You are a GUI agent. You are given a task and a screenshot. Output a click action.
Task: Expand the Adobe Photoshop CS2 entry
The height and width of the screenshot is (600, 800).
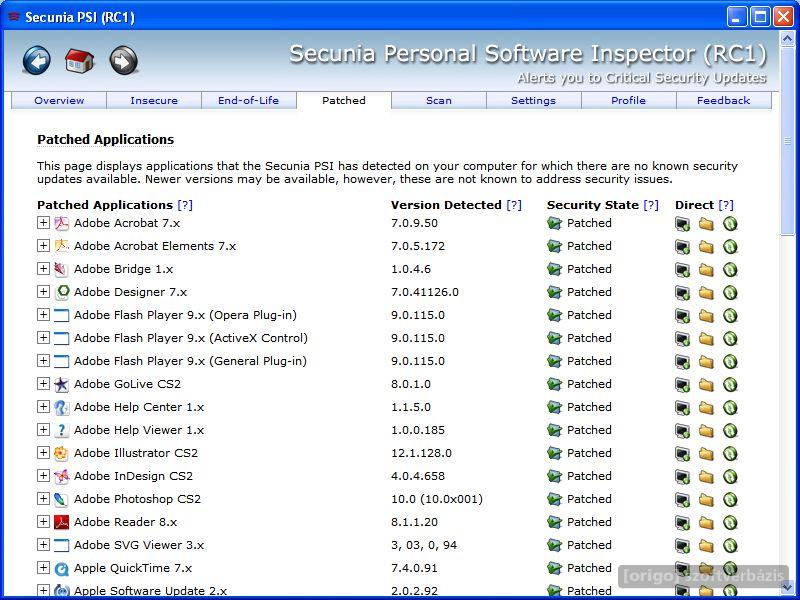click(43, 498)
